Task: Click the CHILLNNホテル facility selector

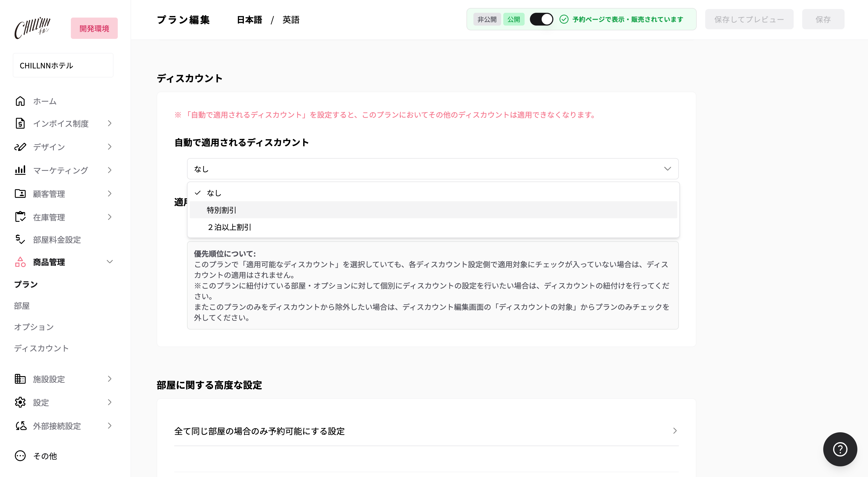Action: pyautogui.click(x=63, y=65)
